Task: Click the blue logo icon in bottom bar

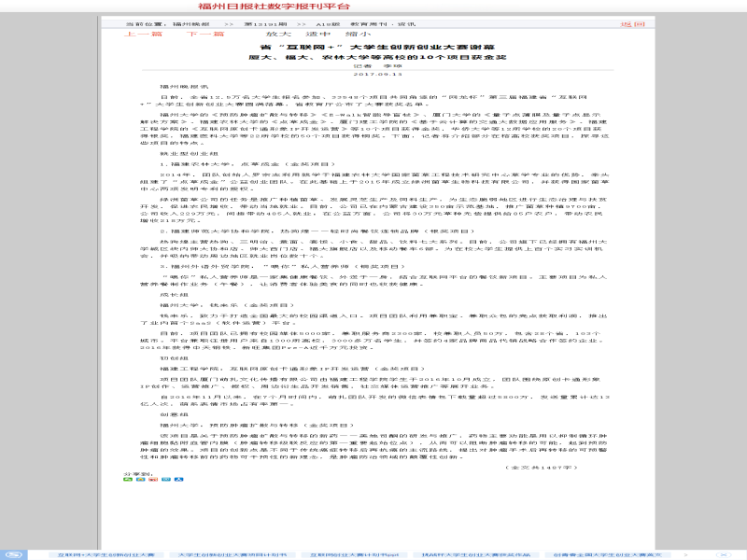Action: coord(13,554)
